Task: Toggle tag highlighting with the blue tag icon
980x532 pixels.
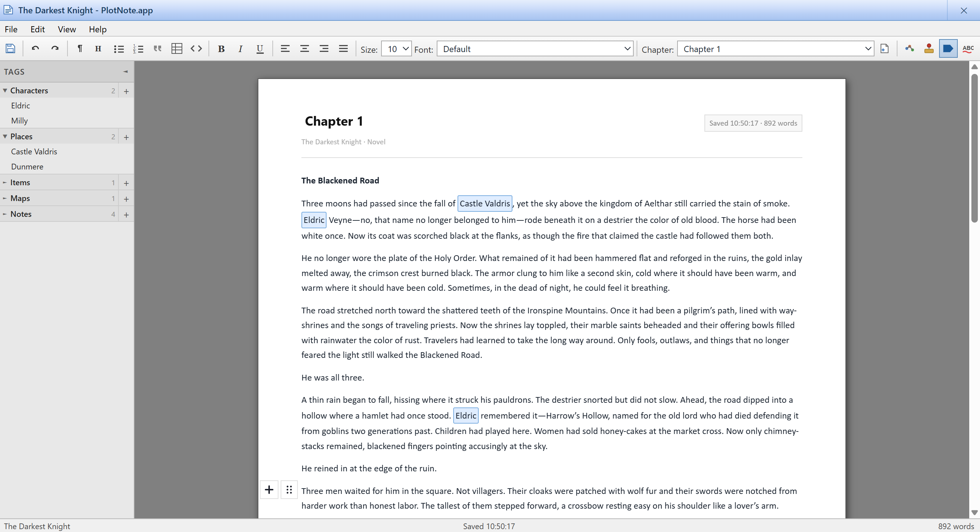Action: click(948, 49)
